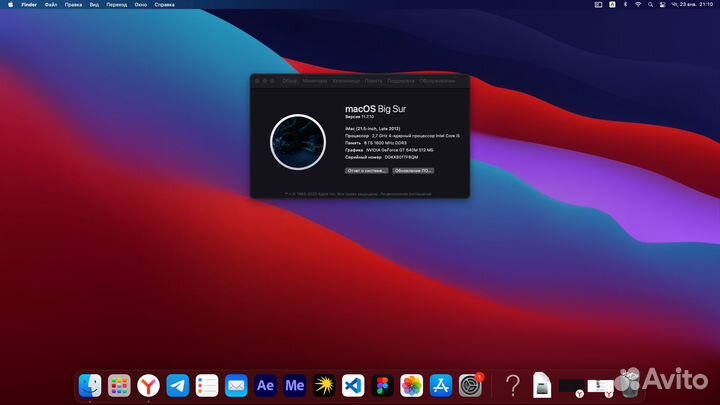Open the Файл menu
This screenshot has height=405, width=720.
pos(51,5)
